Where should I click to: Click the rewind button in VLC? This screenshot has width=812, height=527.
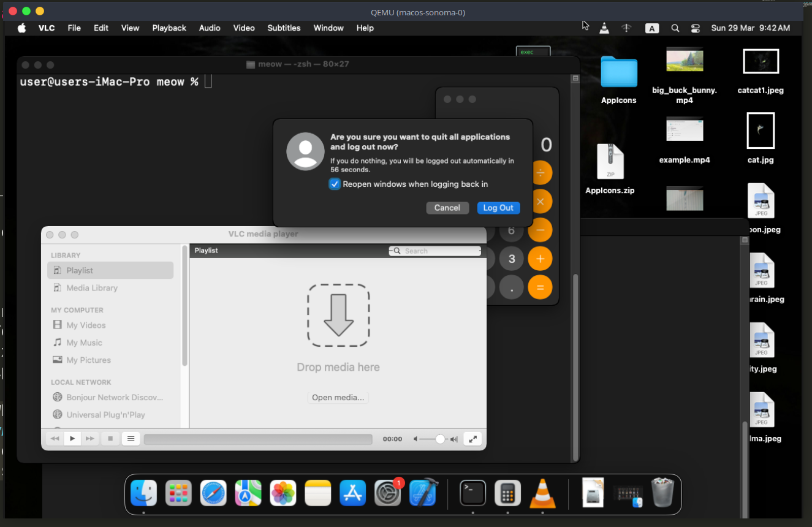pos(55,439)
